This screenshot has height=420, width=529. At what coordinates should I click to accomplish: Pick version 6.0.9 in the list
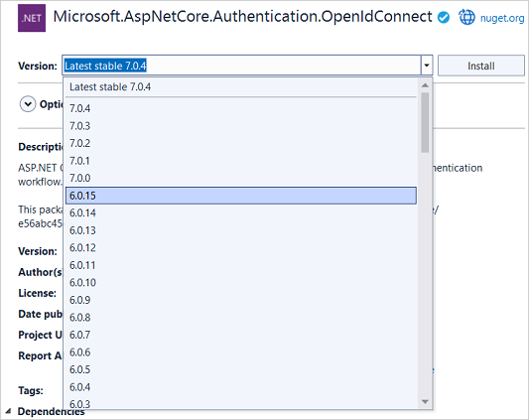click(x=241, y=300)
